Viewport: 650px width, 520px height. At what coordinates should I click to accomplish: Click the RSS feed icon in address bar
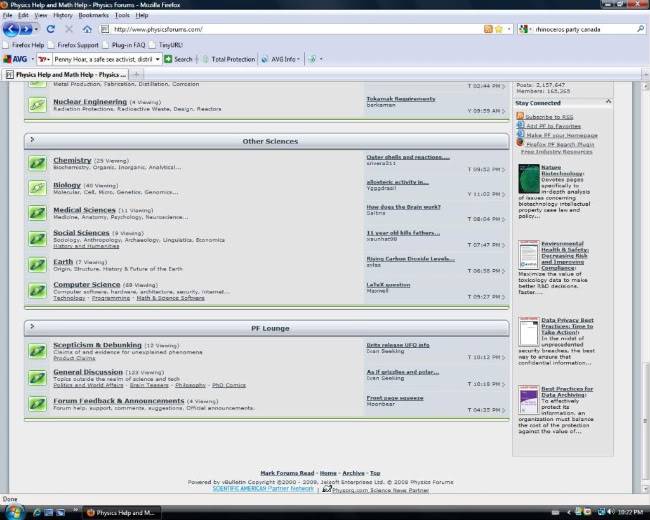coord(488,29)
